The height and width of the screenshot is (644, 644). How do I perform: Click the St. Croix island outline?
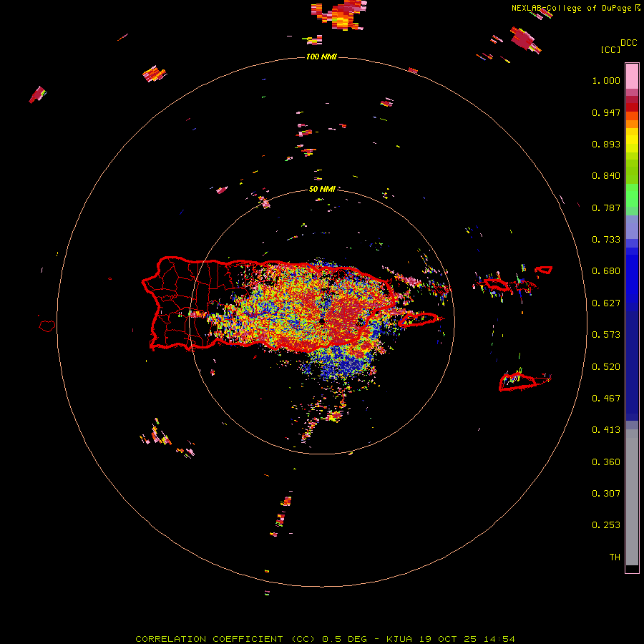[x=519, y=382]
